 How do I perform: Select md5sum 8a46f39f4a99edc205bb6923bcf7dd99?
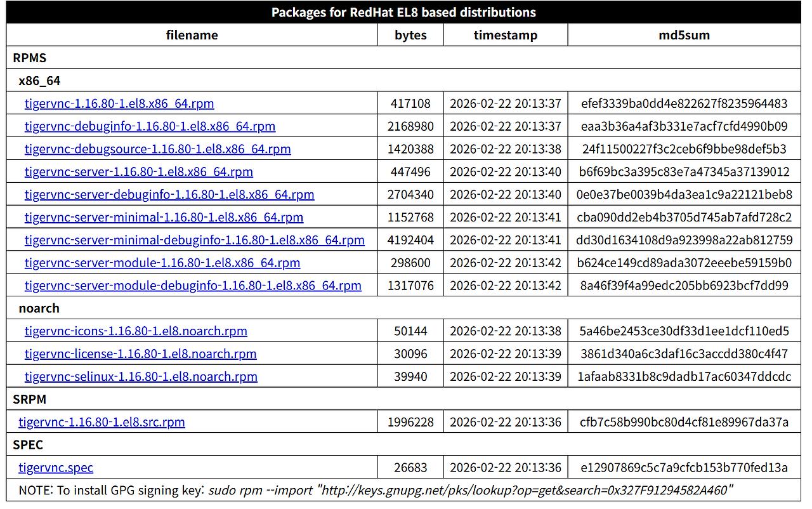tap(684, 286)
